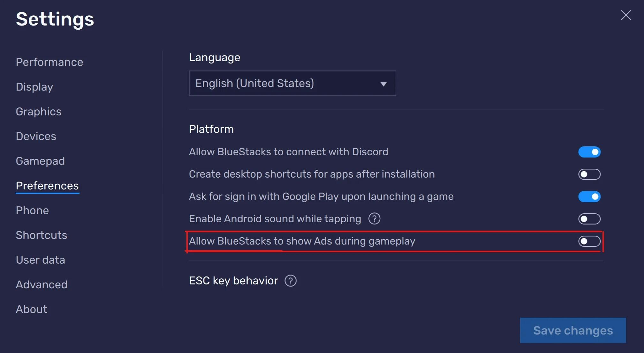Enable Android sound while tapping toggle

click(x=589, y=219)
